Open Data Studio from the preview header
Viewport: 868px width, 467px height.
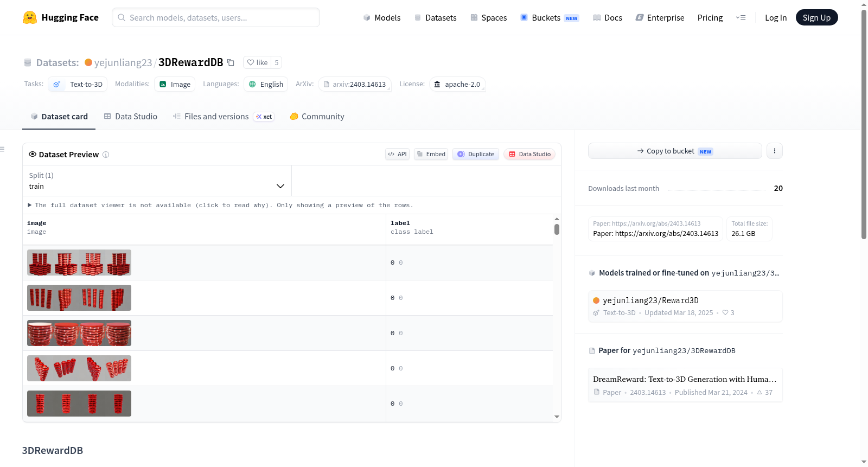pos(529,154)
